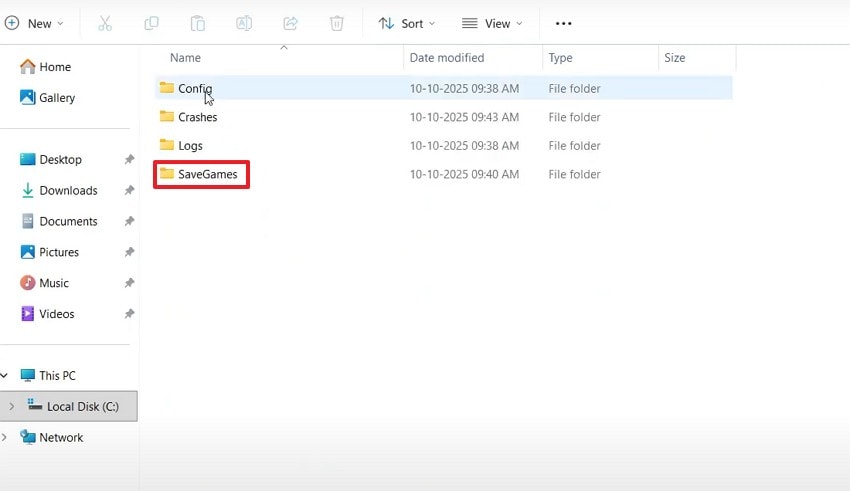Image resolution: width=850 pixels, height=491 pixels.
Task: Select the Crashes folder
Action: (443, 117)
